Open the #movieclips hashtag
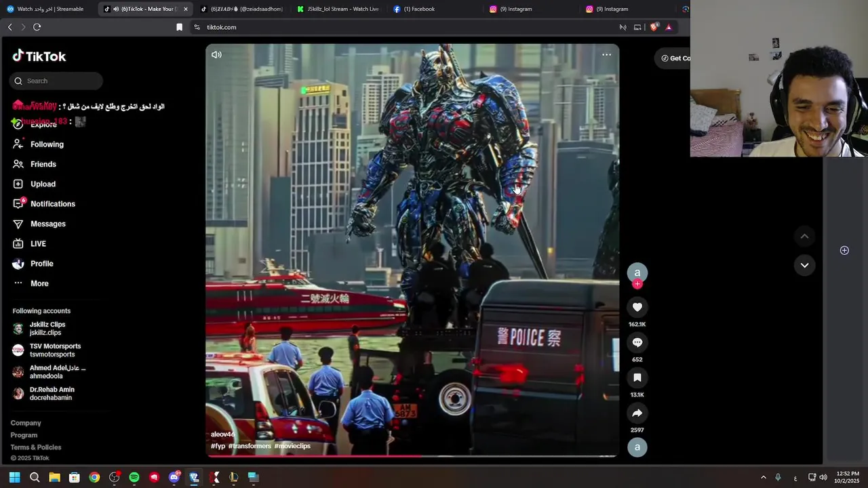 (292, 446)
